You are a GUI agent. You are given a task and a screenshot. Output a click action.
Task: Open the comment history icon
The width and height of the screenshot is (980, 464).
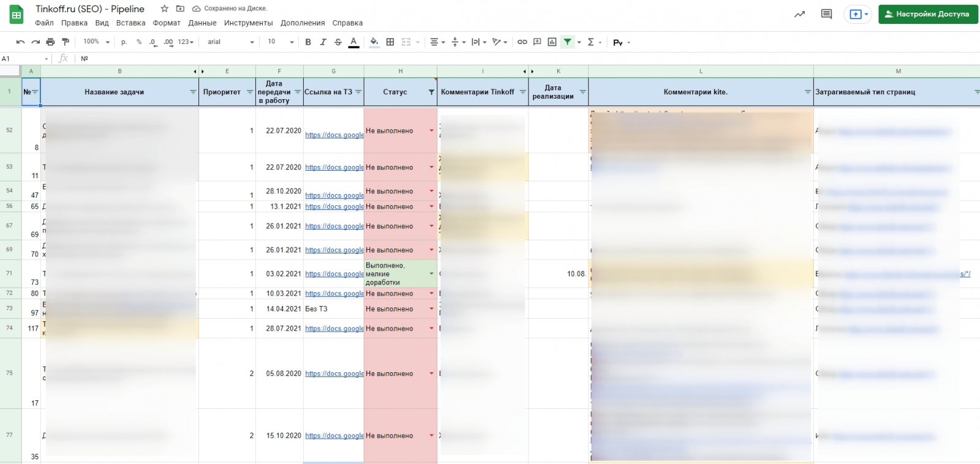click(826, 14)
